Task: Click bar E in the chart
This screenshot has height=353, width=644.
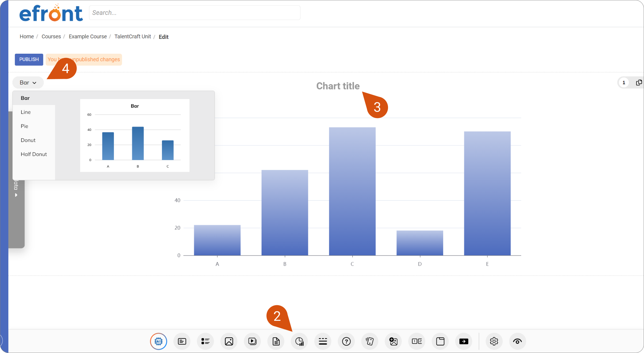Action: (x=487, y=193)
